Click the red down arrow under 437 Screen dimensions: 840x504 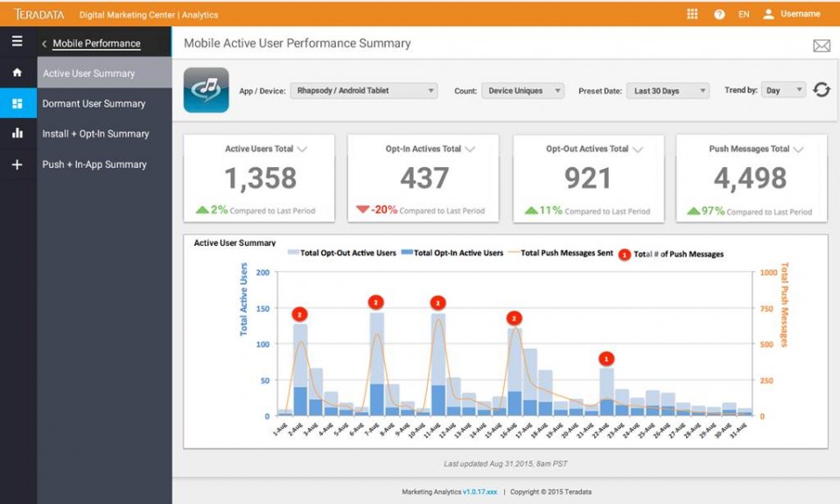(x=362, y=209)
